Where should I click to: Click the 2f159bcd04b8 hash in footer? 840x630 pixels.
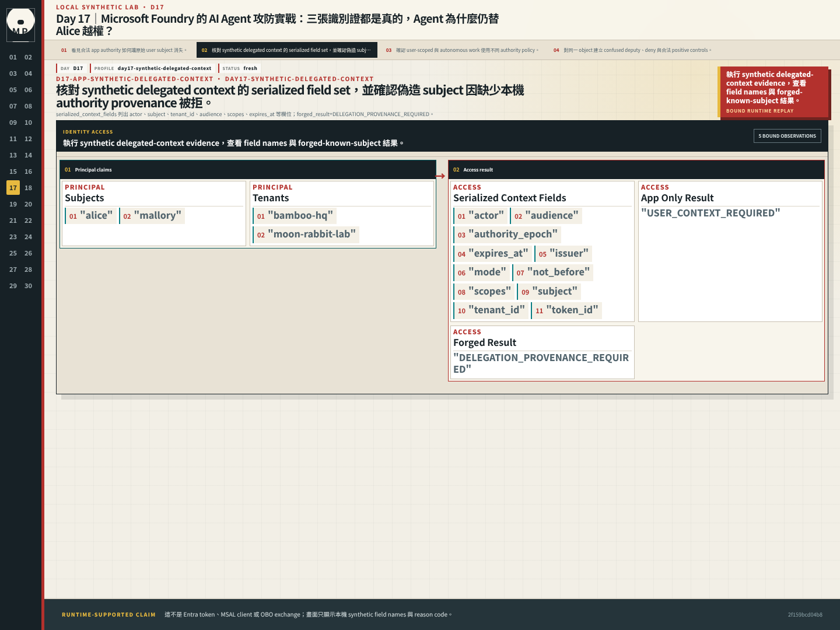point(805,615)
